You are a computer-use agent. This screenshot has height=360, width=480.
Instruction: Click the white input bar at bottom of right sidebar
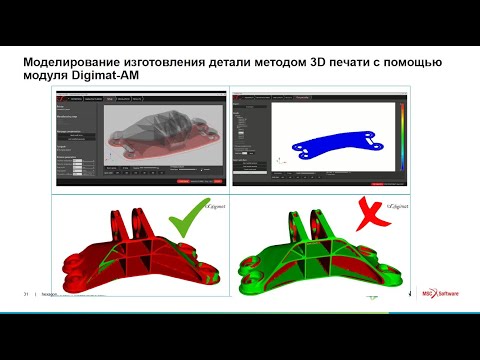point(250,172)
